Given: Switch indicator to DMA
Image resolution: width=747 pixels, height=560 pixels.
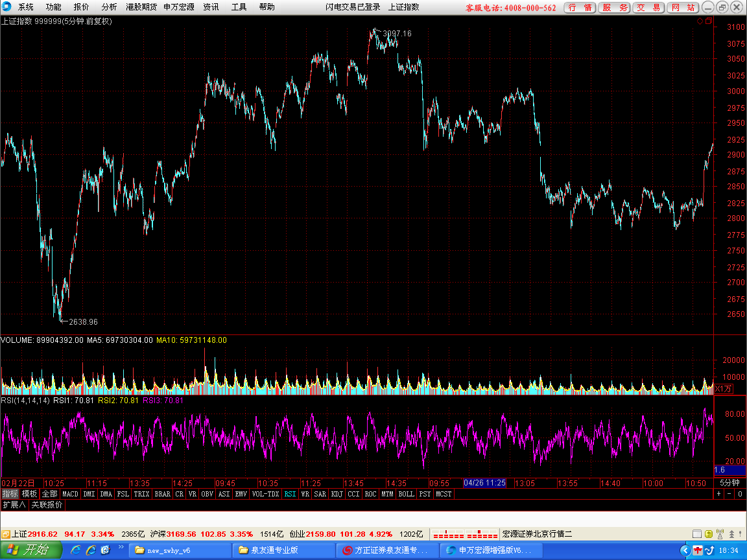Looking at the screenshot, I should [x=106, y=494].
